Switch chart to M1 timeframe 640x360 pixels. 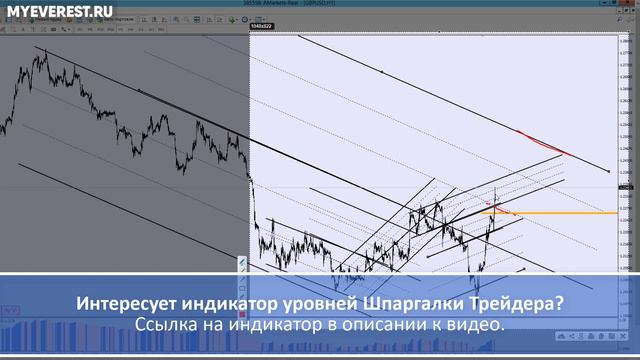[x=79, y=29]
